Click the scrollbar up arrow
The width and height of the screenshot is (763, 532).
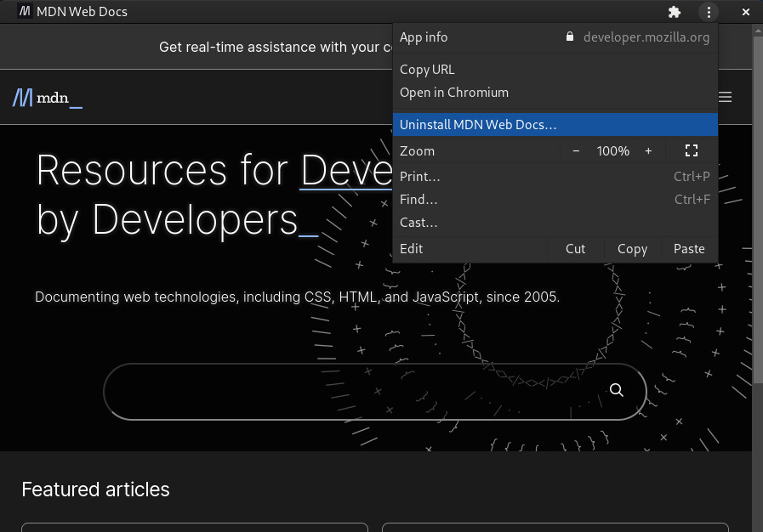[x=758, y=30]
